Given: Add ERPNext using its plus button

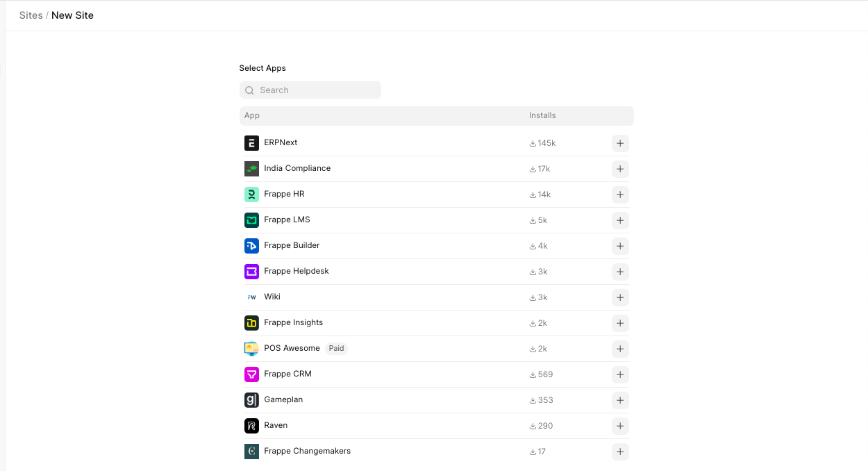Looking at the screenshot, I should (x=620, y=143).
